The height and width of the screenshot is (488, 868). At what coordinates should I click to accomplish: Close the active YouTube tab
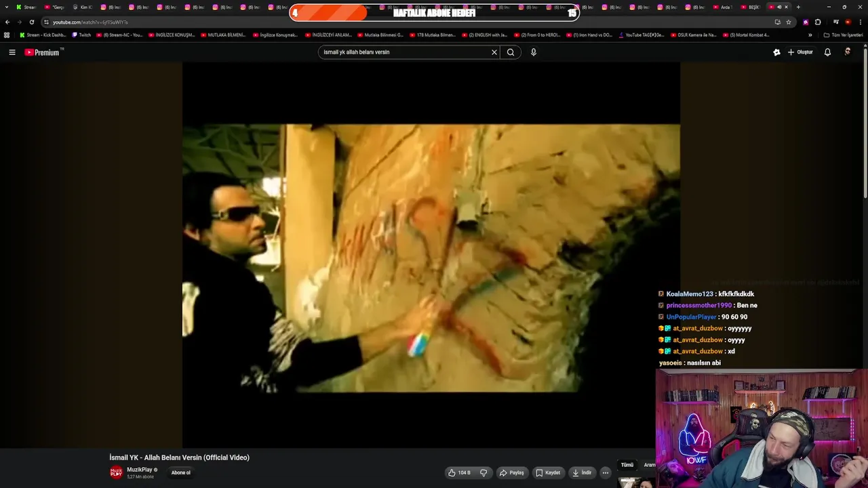click(787, 7)
